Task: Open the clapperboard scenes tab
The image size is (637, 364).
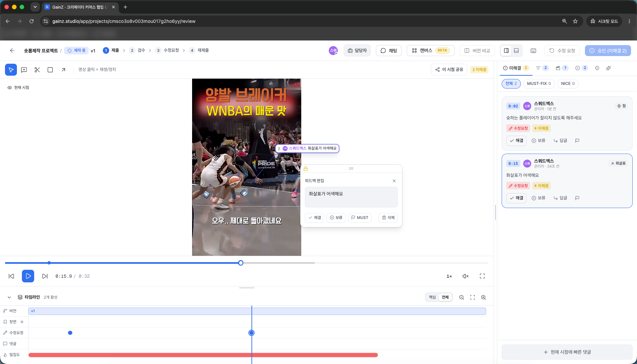Action: click(562, 68)
